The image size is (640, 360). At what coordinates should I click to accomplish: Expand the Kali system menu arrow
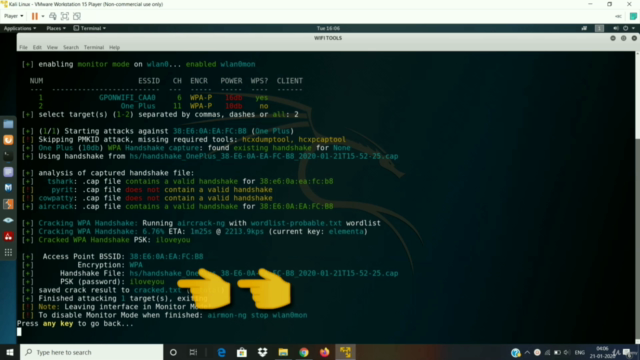[x=633, y=28]
